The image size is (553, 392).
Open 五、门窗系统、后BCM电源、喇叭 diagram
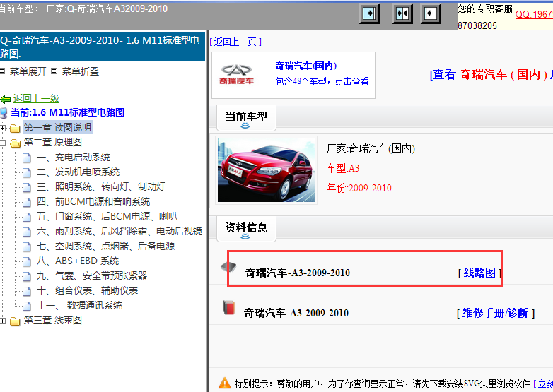(x=107, y=216)
